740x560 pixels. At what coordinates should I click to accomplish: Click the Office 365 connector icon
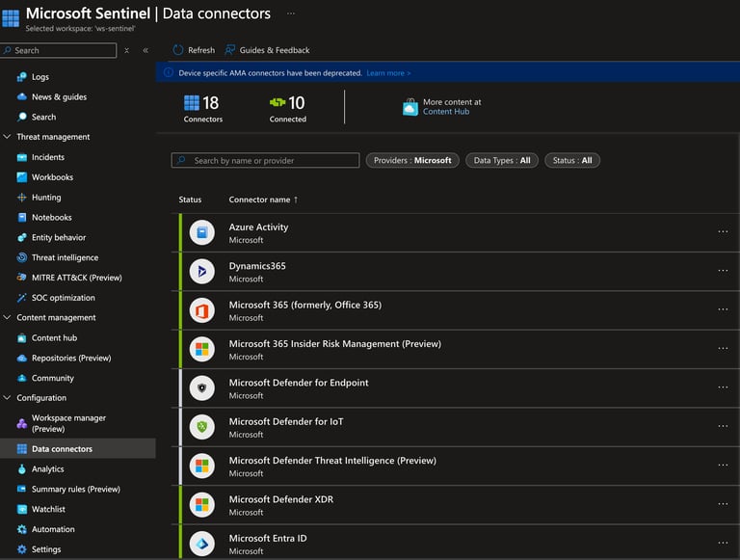[x=202, y=310]
